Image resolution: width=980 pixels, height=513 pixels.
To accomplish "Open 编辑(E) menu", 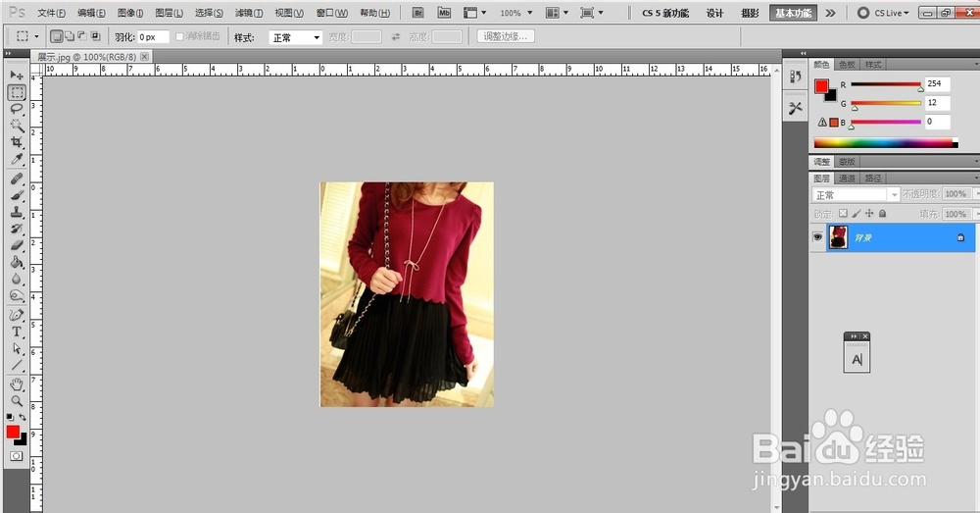I will [x=91, y=13].
